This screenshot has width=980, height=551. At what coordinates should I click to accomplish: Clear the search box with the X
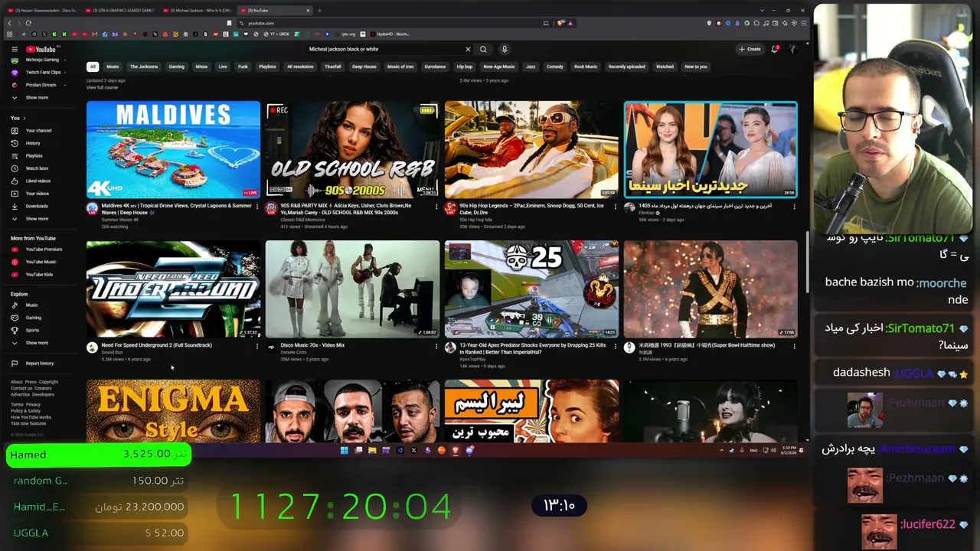point(468,49)
